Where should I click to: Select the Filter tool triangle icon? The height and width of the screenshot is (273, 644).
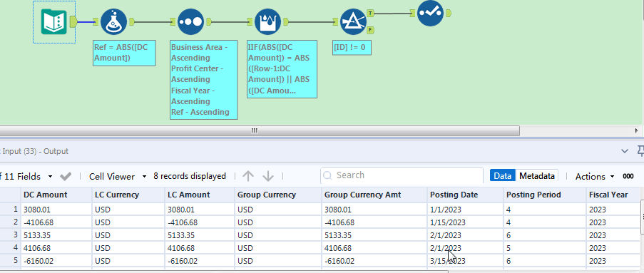coord(354,22)
